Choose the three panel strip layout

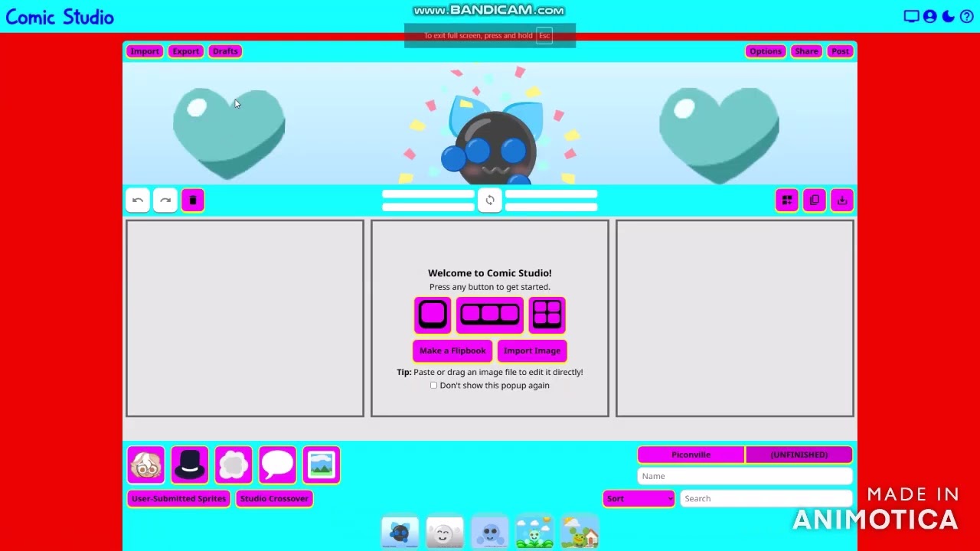click(490, 315)
